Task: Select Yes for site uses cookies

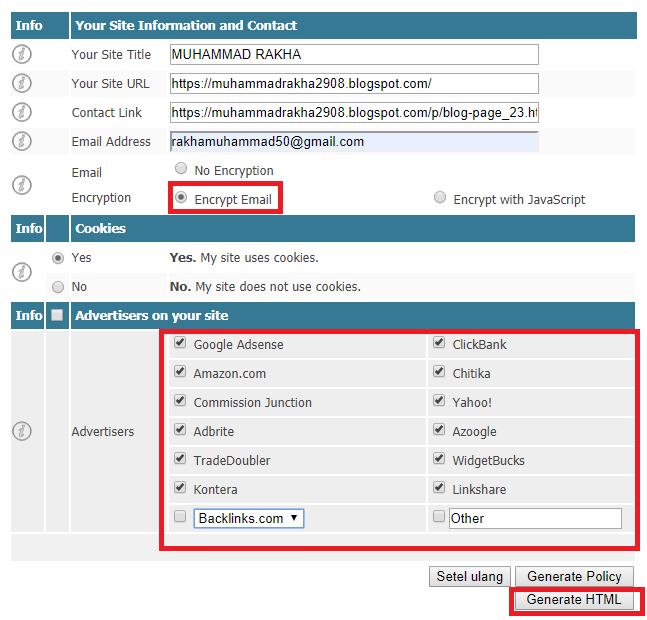Action: (58, 258)
